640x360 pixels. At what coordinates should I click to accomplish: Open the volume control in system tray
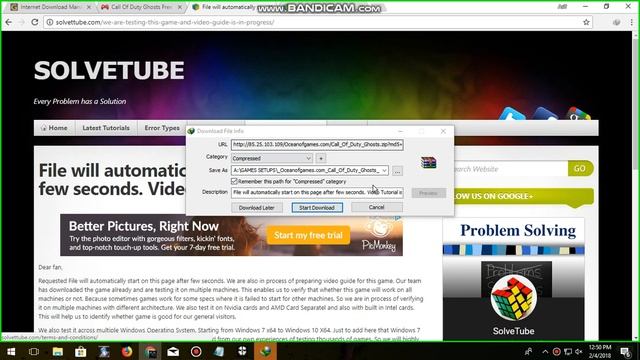click(x=579, y=351)
